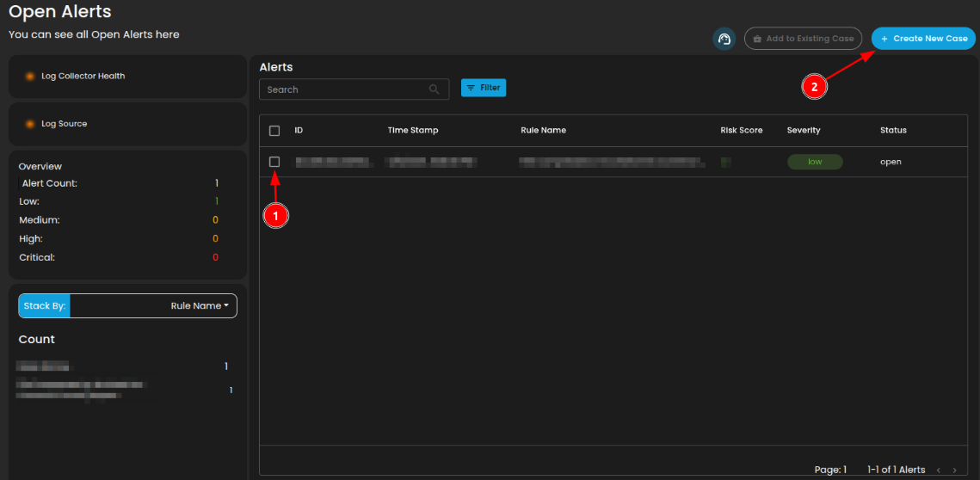Click the green low severity badge
This screenshot has height=480, width=980.
coord(815,162)
